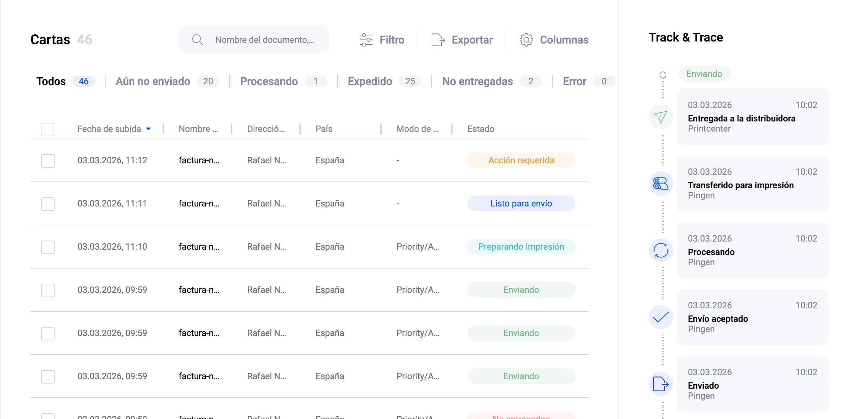Click the printer icon next to Transferido para impresión

tap(660, 184)
